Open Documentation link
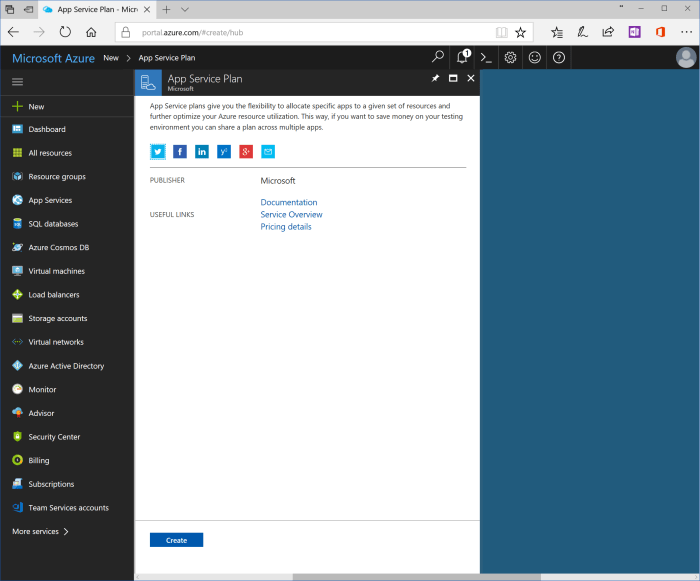Image resolution: width=700 pixels, height=581 pixels. (x=289, y=202)
